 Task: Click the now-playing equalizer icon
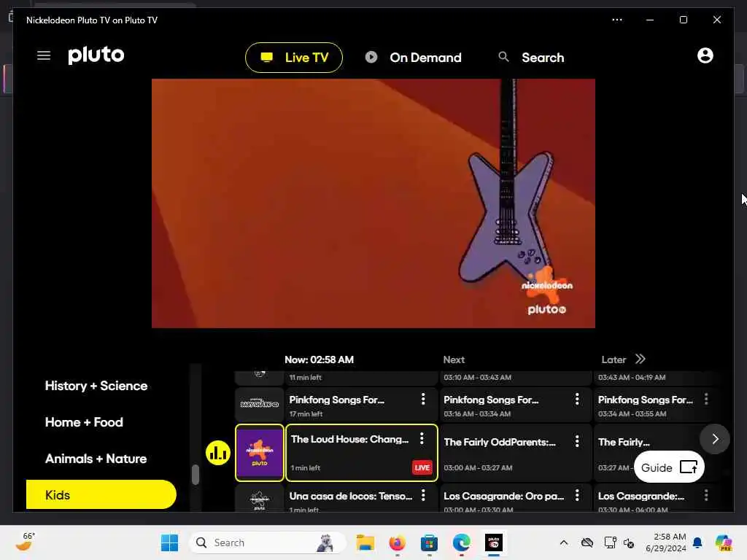[217, 453]
